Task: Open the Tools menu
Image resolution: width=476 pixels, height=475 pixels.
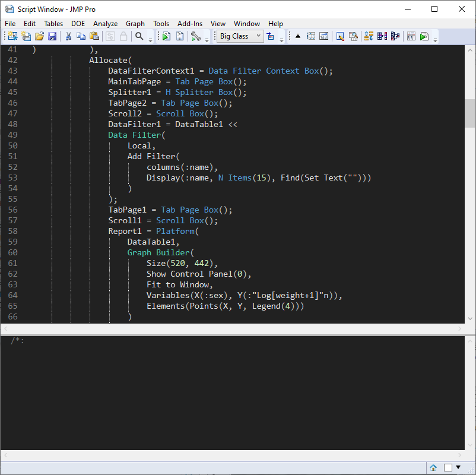Action: pyautogui.click(x=161, y=23)
